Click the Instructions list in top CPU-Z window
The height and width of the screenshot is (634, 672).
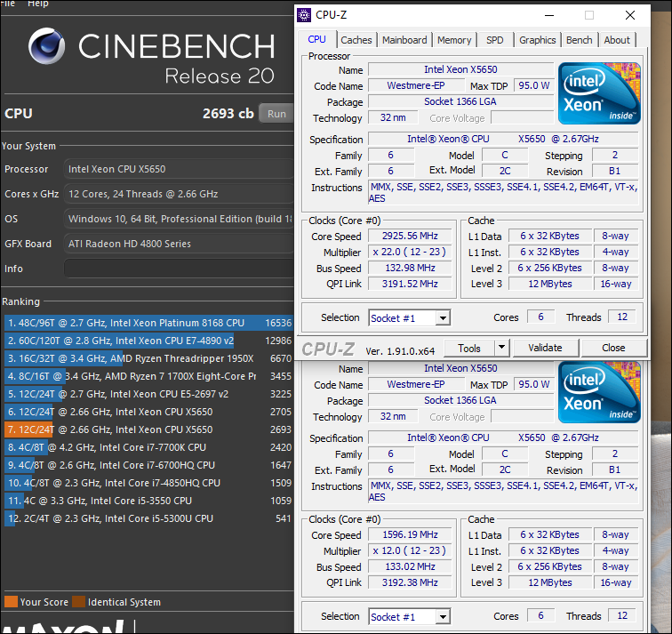[503, 193]
